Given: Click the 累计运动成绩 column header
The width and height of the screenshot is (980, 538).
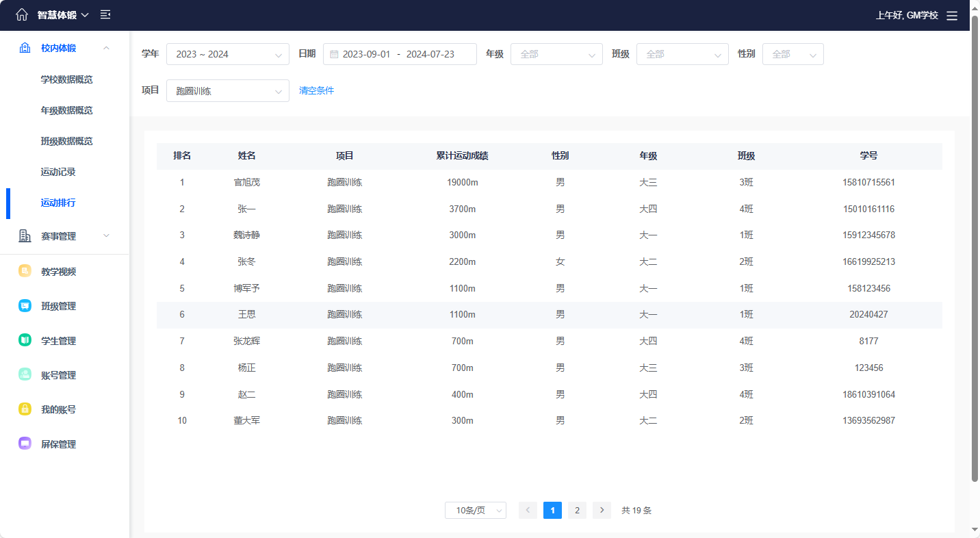Looking at the screenshot, I should (x=463, y=156).
